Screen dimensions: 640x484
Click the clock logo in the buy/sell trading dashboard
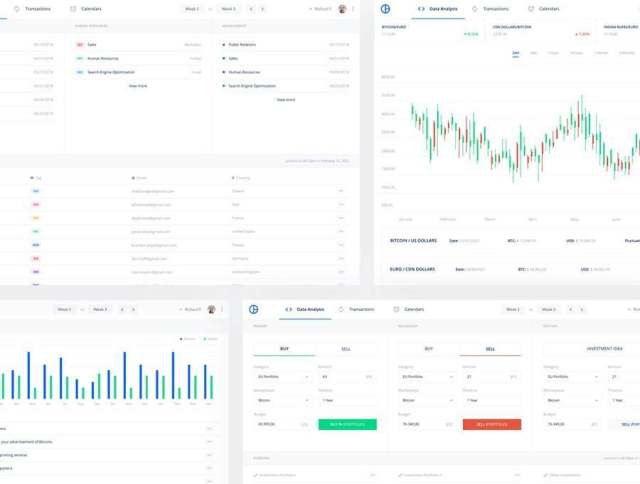[x=253, y=309]
